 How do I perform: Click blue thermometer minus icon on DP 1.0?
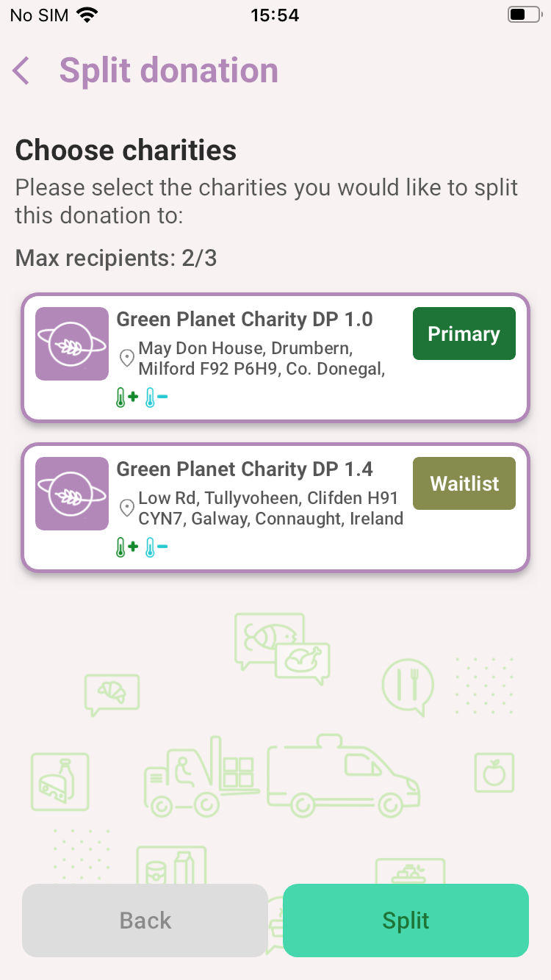pyautogui.click(x=156, y=398)
